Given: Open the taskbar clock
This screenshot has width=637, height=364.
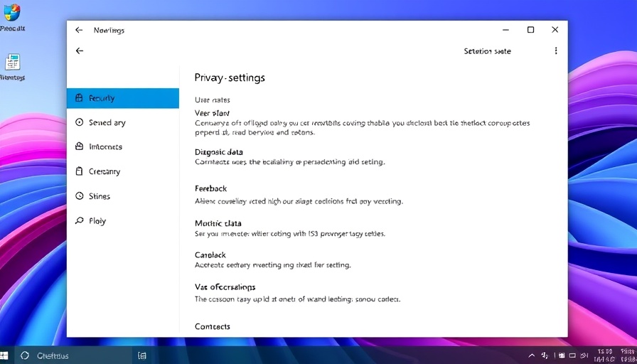Looking at the screenshot, I should click(x=605, y=355).
